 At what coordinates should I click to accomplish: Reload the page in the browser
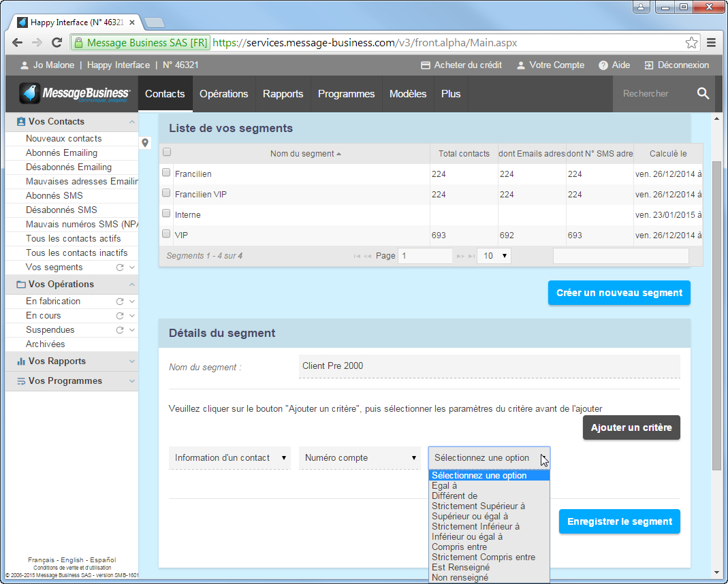click(x=57, y=43)
